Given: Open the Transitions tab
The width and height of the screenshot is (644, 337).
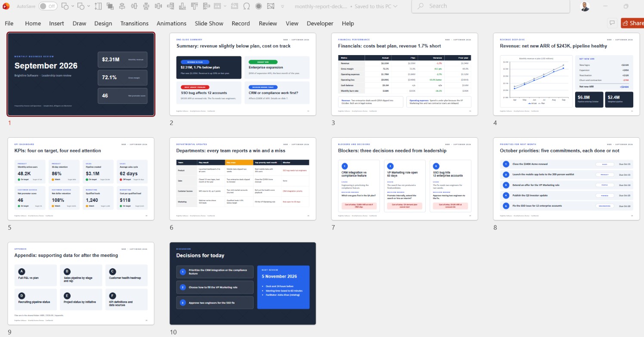Looking at the screenshot, I should point(134,23).
